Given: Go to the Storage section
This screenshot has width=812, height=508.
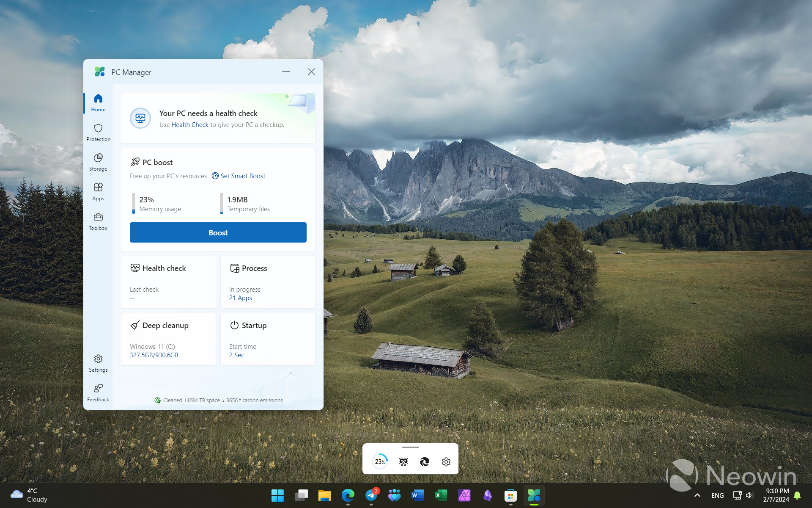Looking at the screenshot, I should (x=98, y=162).
